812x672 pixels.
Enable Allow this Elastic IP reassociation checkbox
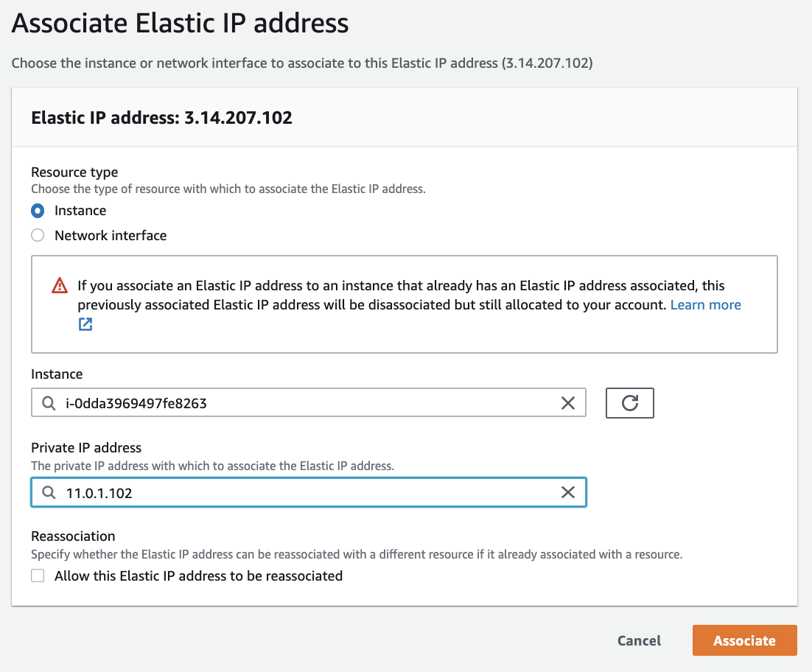coord(38,576)
